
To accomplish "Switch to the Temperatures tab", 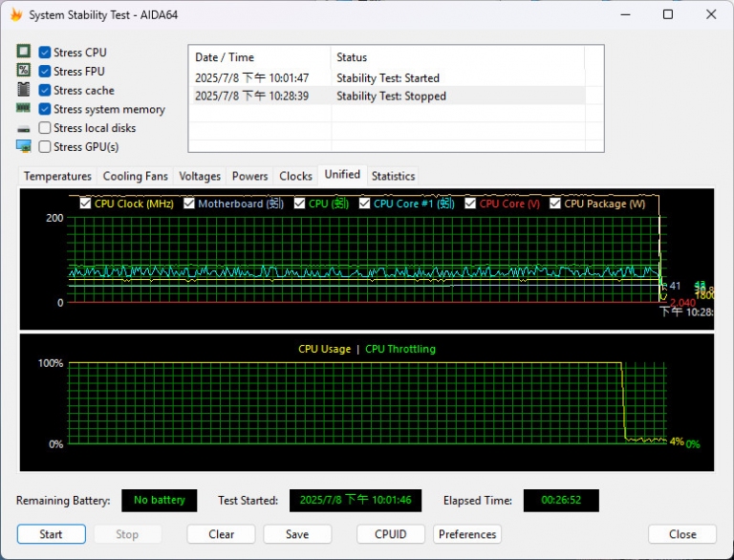I will click(x=57, y=176).
